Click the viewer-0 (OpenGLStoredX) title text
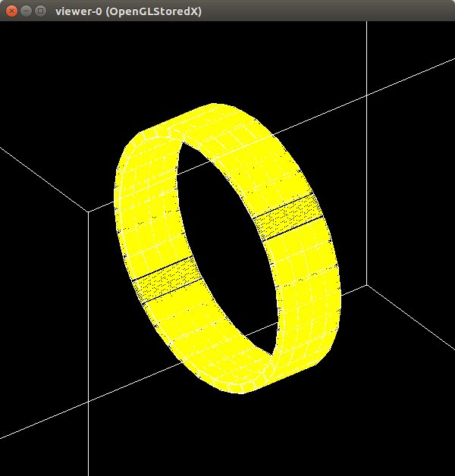 click(x=128, y=11)
